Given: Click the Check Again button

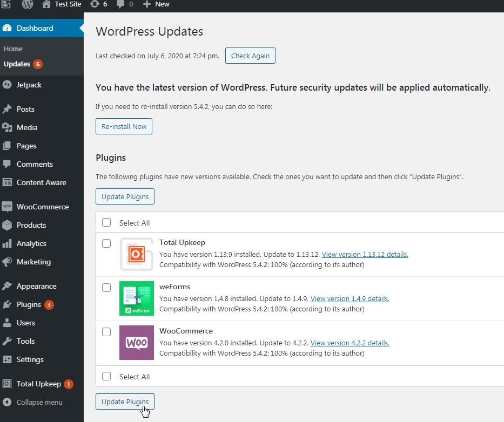Looking at the screenshot, I should (x=250, y=56).
